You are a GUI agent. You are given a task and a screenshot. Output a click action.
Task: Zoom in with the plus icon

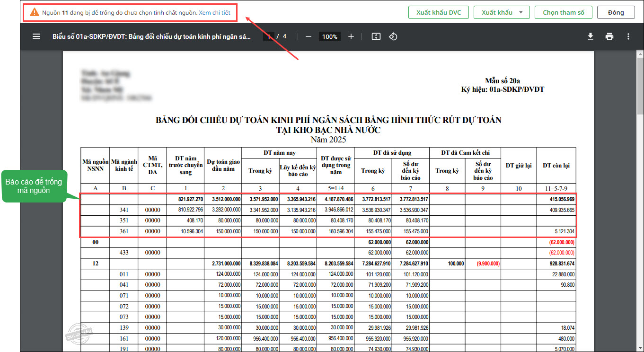[351, 36]
